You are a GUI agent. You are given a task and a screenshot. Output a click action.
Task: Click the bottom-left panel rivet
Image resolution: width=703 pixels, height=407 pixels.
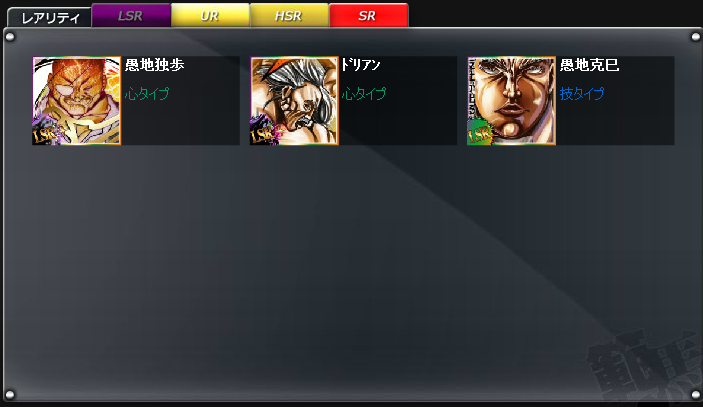pos(10,395)
